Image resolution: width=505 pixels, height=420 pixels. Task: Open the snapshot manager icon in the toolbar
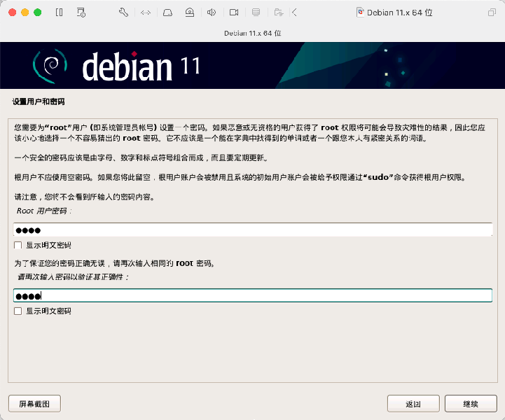click(81, 13)
